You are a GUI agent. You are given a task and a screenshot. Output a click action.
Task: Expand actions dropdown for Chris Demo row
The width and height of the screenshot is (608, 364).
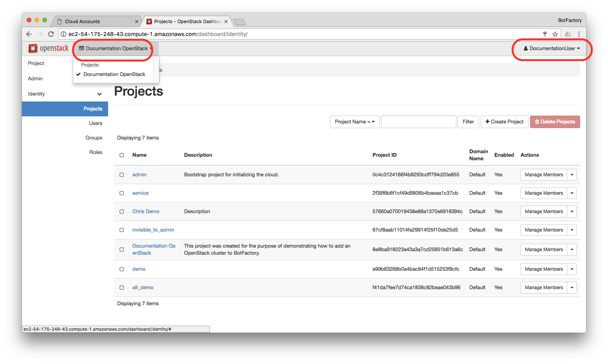pos(572,212)
